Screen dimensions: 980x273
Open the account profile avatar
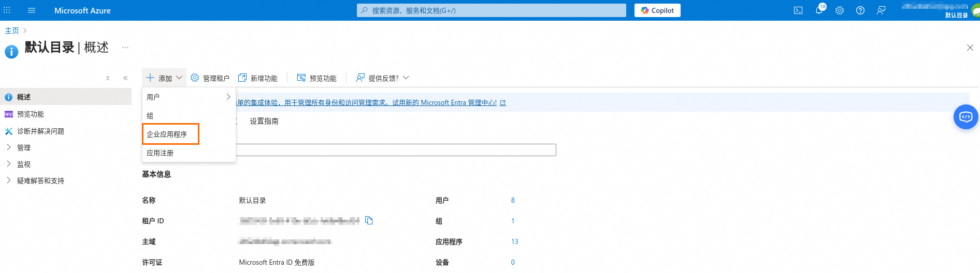click(975, 10)
